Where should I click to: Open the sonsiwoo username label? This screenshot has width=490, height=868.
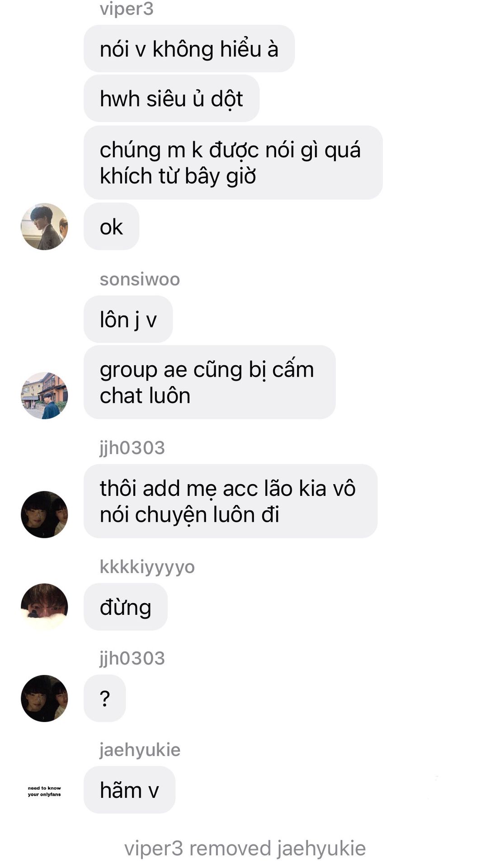click(140, 279)
